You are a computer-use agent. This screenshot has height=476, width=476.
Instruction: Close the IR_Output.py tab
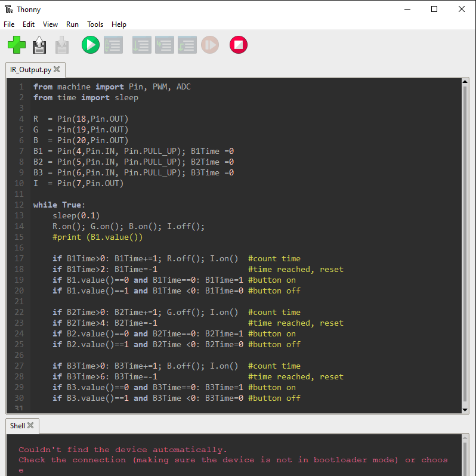click(57, 69)
